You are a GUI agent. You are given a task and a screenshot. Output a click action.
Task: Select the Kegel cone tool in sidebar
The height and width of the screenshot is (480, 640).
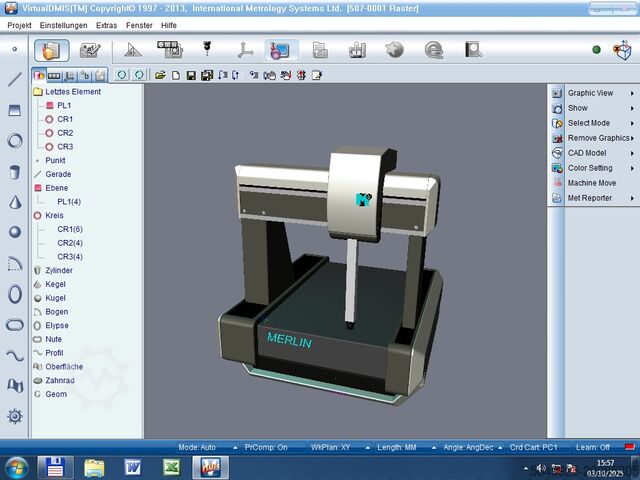[x=15, y=202]
